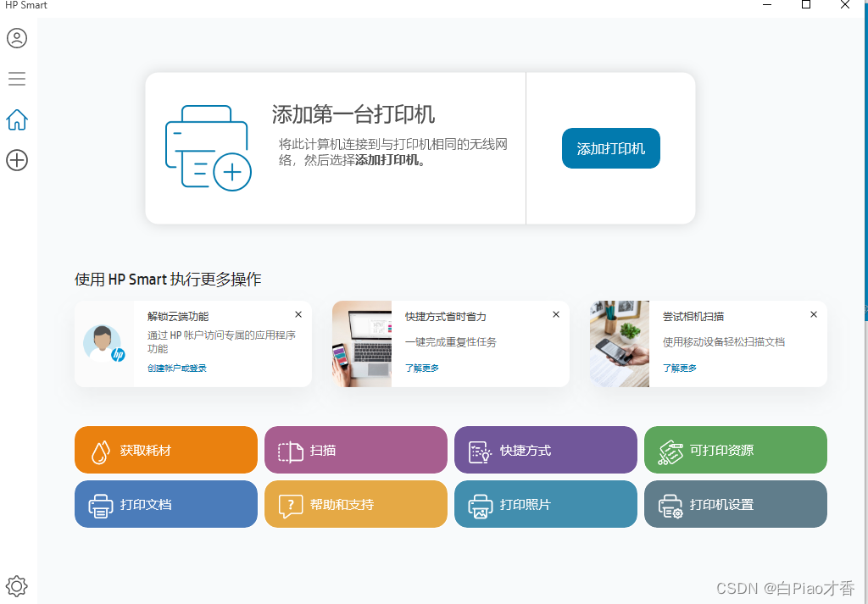Open app settings via the gear icon
Viewport: 868px width, 604px height.
(16, 585)
